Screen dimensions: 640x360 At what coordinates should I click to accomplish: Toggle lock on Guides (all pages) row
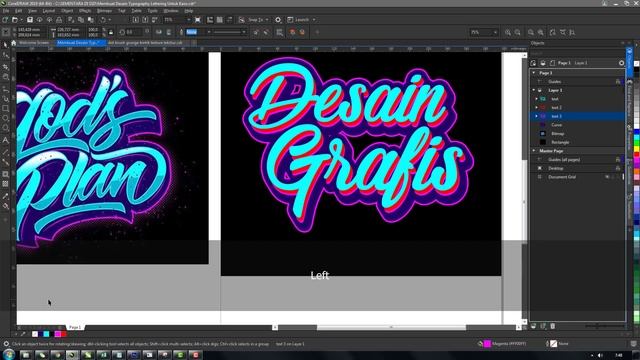(618, 160)
